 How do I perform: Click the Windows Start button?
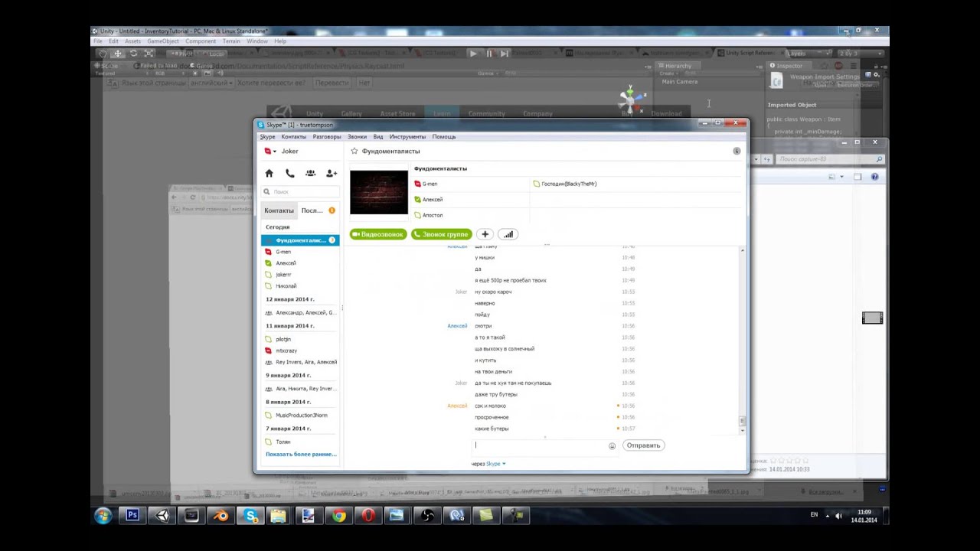[x=103, y=516]
